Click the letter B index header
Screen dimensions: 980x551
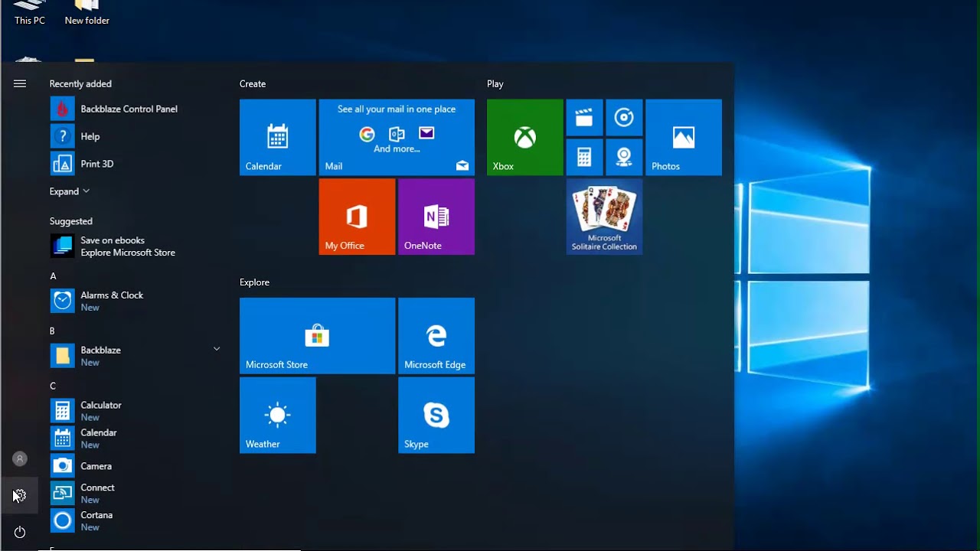click(x=52, y=331)
